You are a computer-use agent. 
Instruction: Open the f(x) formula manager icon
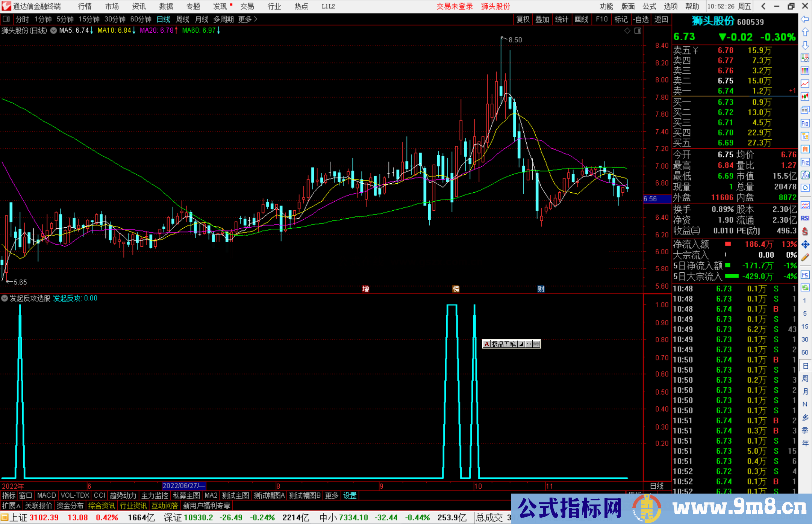pos(805,175)
